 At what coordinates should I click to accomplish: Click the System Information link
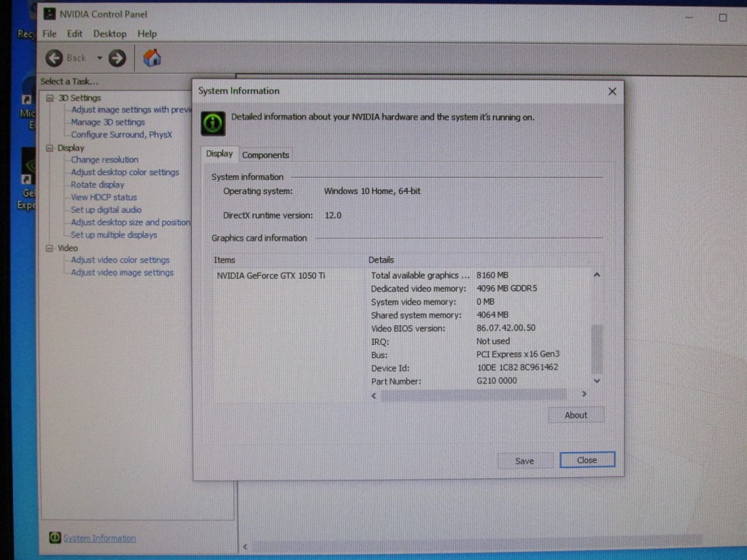(x=99, y=538)
